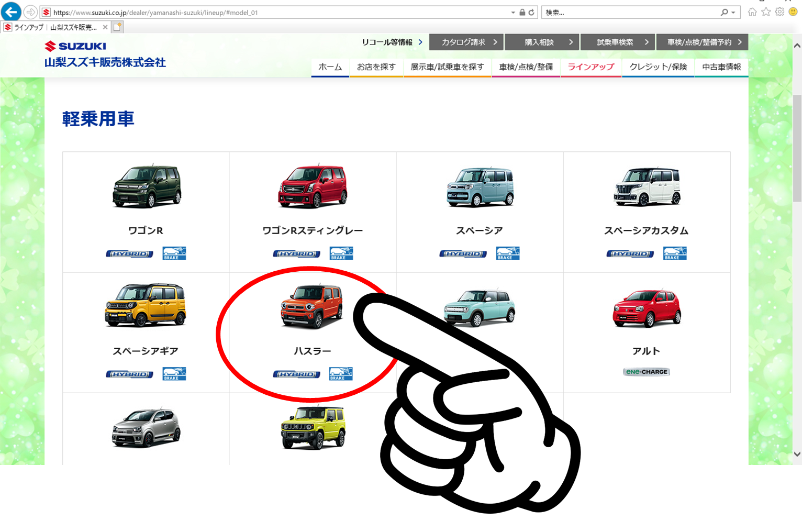Click the ene-CHARGE badge under アルト
802x532 pixels.
click(x=647, y=372)
